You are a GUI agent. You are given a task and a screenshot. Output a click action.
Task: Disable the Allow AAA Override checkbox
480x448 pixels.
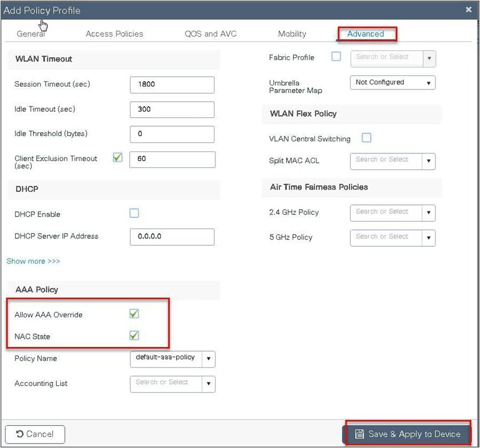134,313
